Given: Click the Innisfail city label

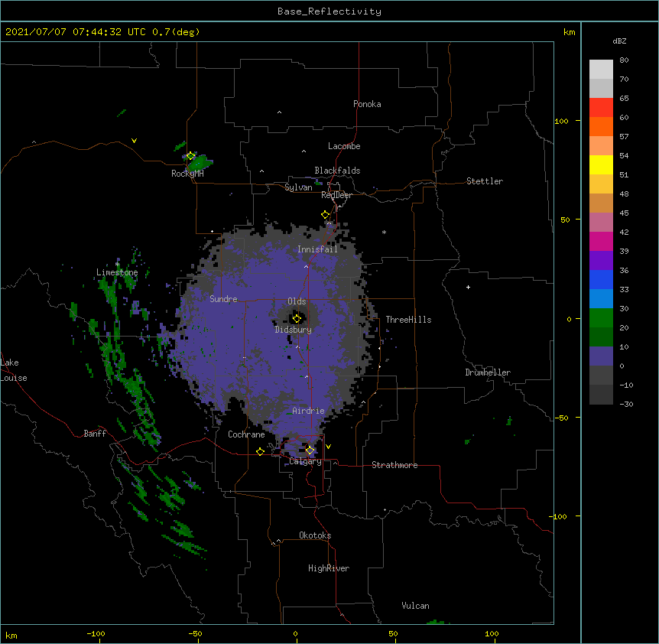Looking at the screenshot, I should (317, 249).
